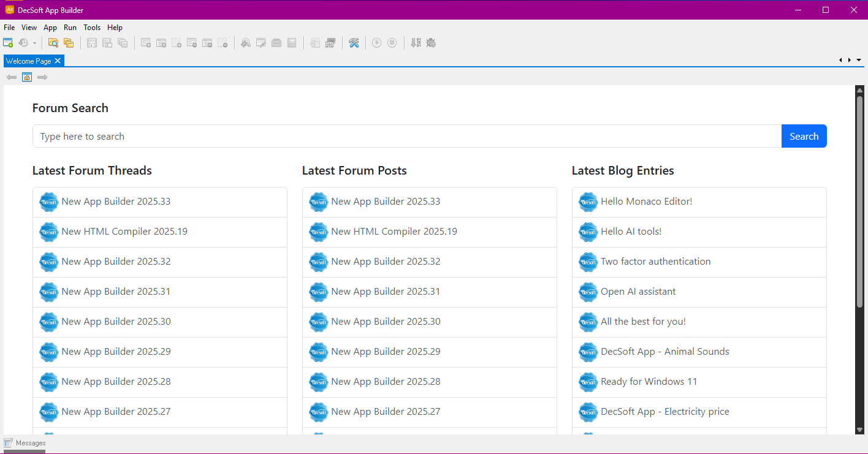Open New App Builder 2025.31 in Forum Threads
868x454 pixels.
point(159,292)
